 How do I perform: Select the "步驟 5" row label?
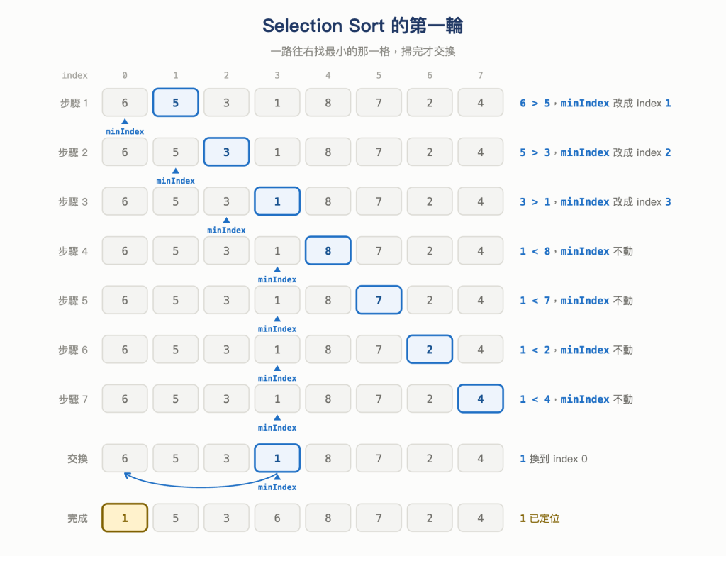(73, 301)
